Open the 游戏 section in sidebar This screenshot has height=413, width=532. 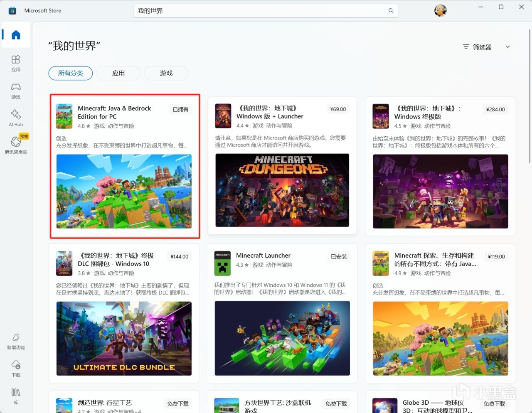point(16,91)
